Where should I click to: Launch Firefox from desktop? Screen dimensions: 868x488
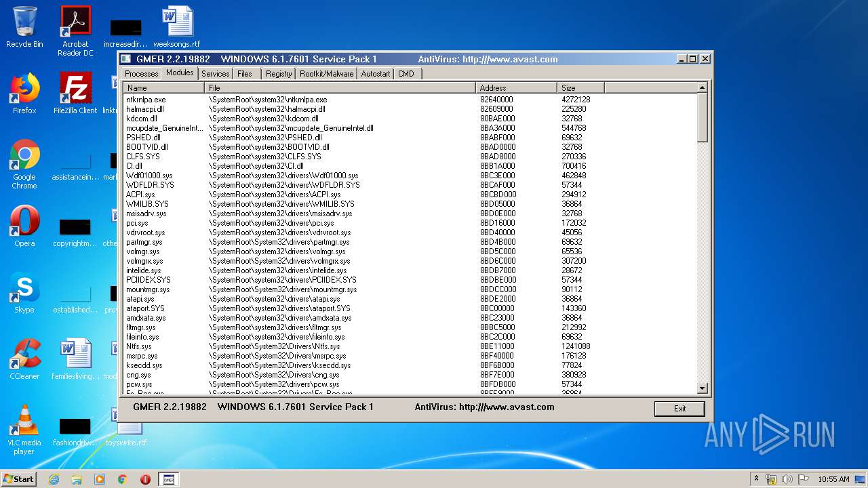click(x=24, y=94)
